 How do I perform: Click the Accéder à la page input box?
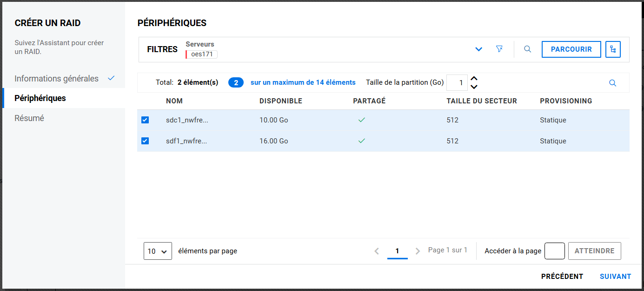[554, 251]
